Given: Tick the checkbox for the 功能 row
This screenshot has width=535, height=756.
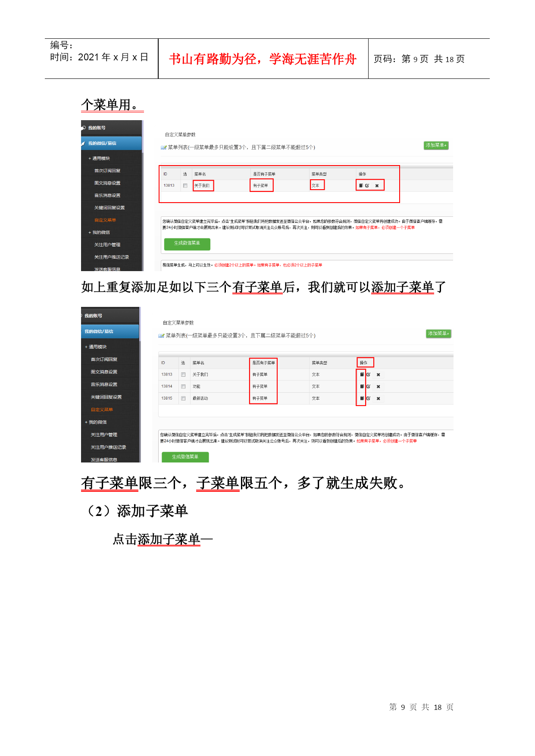Looking at the screenshot, I should pyautogui.click(x=183, y=387).
